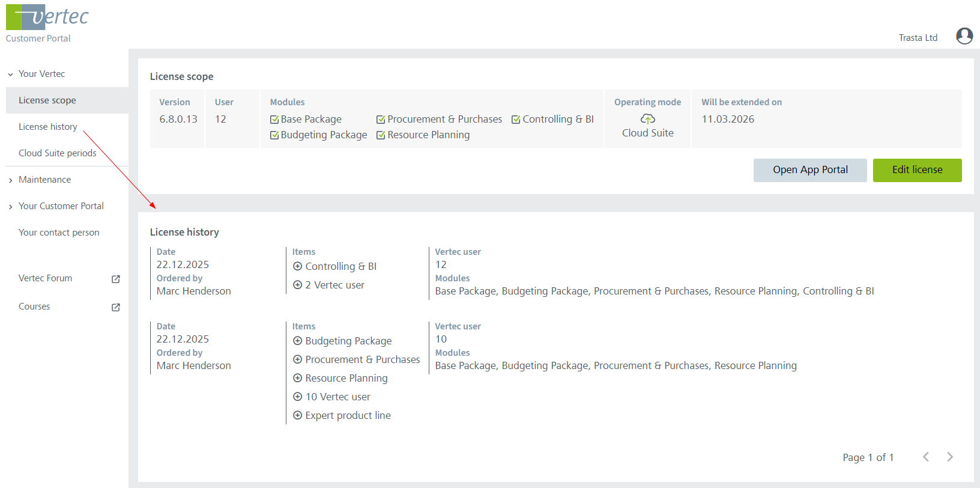The height and width of the screenshot is (488, 980).
Task: Expand the Maintenance section
Action: pyautogui.click(x=11, y=180)
